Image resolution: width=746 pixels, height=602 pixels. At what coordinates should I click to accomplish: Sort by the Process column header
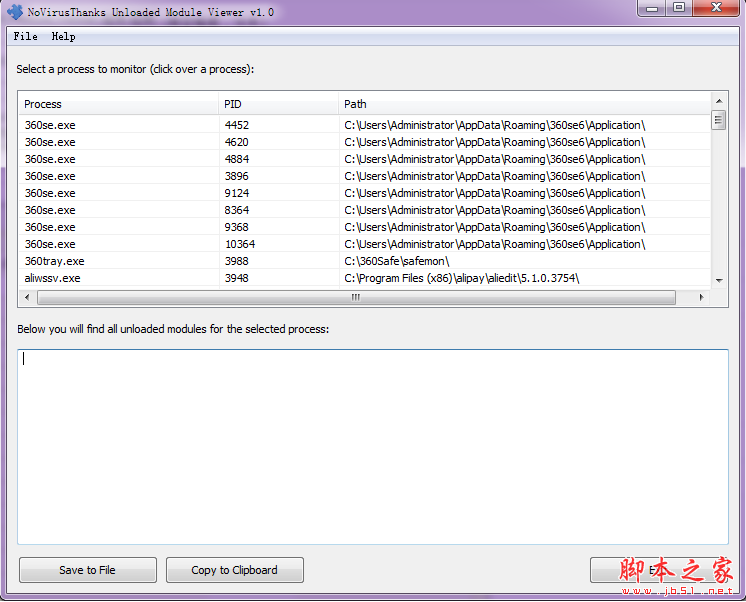point(118,104)
